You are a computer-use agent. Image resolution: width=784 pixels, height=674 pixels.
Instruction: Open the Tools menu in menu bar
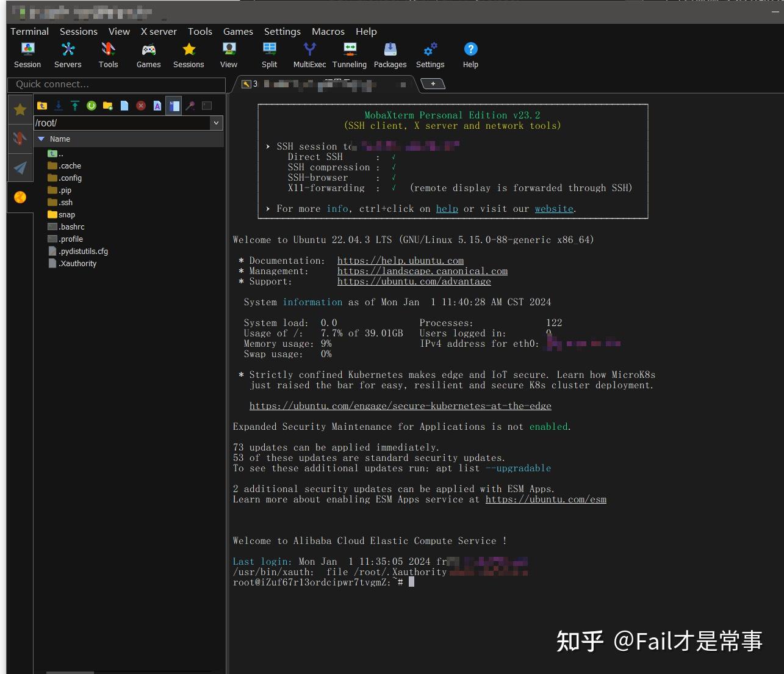pyautogui.click(x=200, y=31)
